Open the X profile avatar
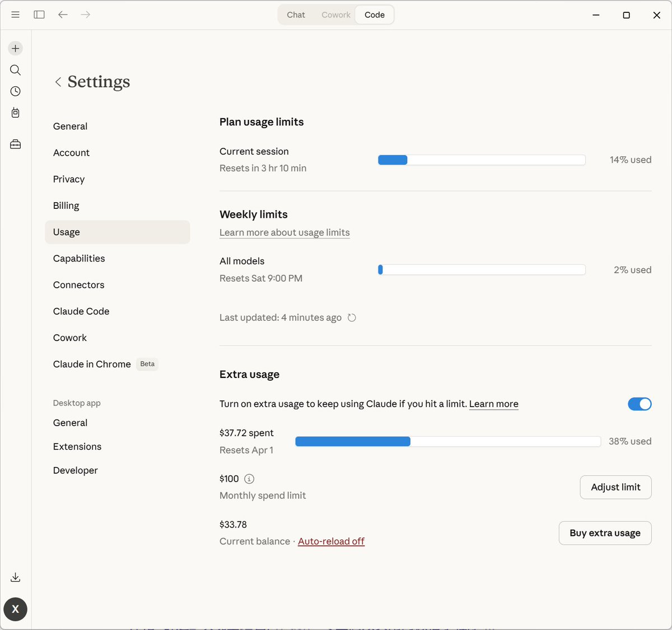 [x=15, y=609]
